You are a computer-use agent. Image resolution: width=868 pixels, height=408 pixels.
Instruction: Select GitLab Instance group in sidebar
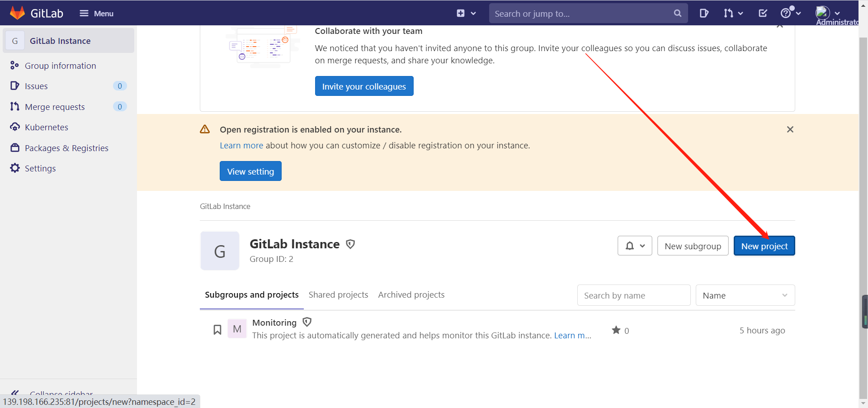pyautogui.click(x=69, y=41)
